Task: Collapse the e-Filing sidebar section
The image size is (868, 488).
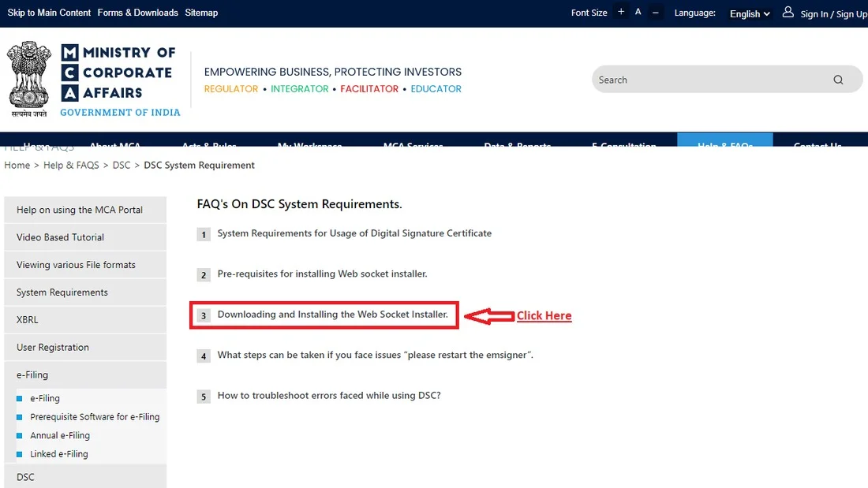Action: 85,374
